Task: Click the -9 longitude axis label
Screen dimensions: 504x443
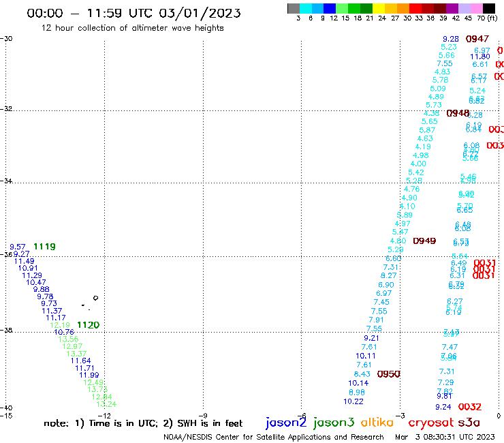Action: [x=203, y=415]
